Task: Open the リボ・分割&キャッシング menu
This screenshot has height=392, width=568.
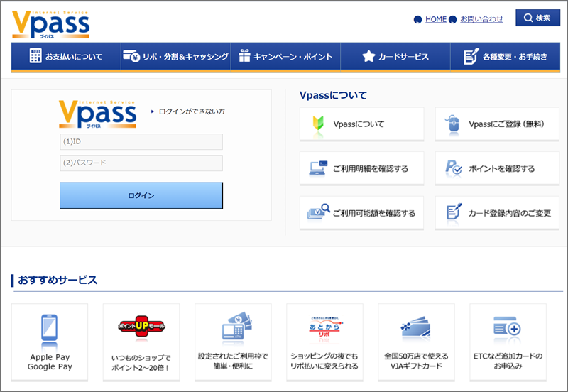Action: (175, 57)
